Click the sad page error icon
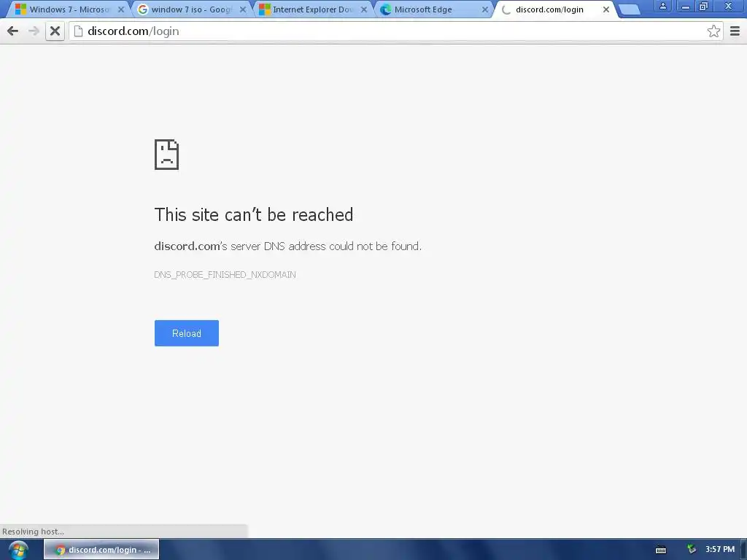Viewport: 747px width, 560px height. click(x=167, y=155)
